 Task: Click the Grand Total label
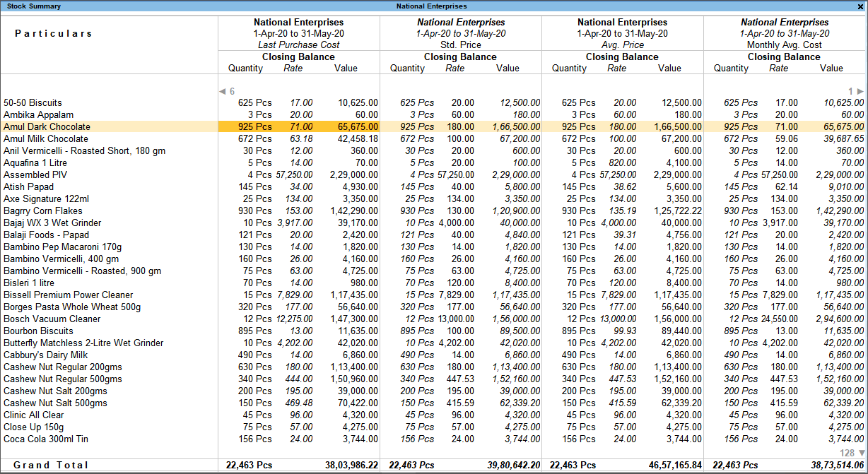tap(52, 465)
